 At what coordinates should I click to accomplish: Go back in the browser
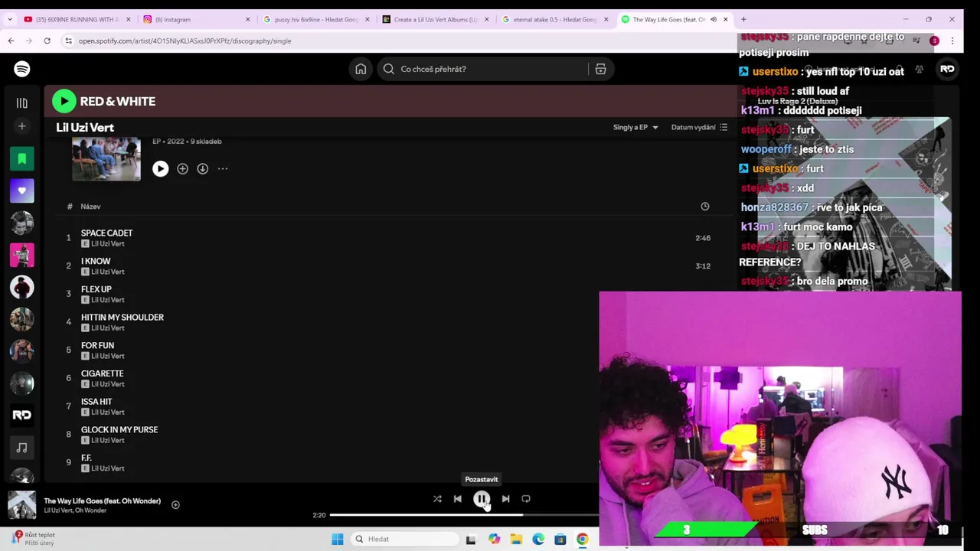(11, 41)
